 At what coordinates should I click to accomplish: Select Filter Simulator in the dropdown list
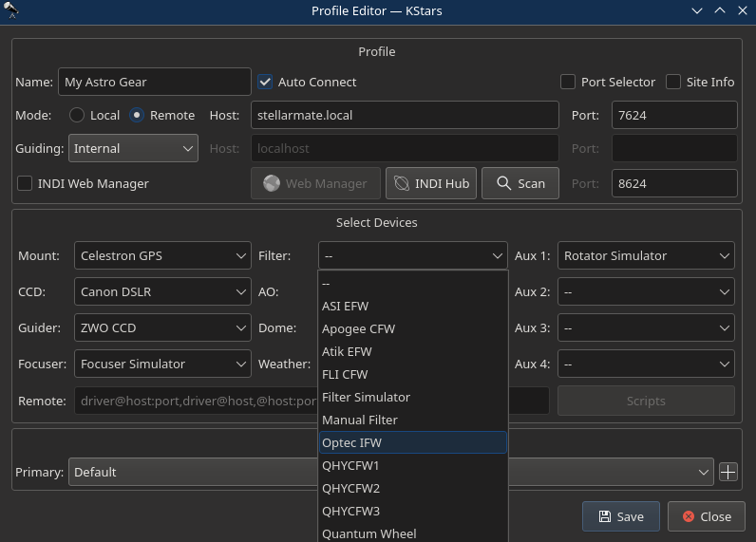tap(413, 398)
